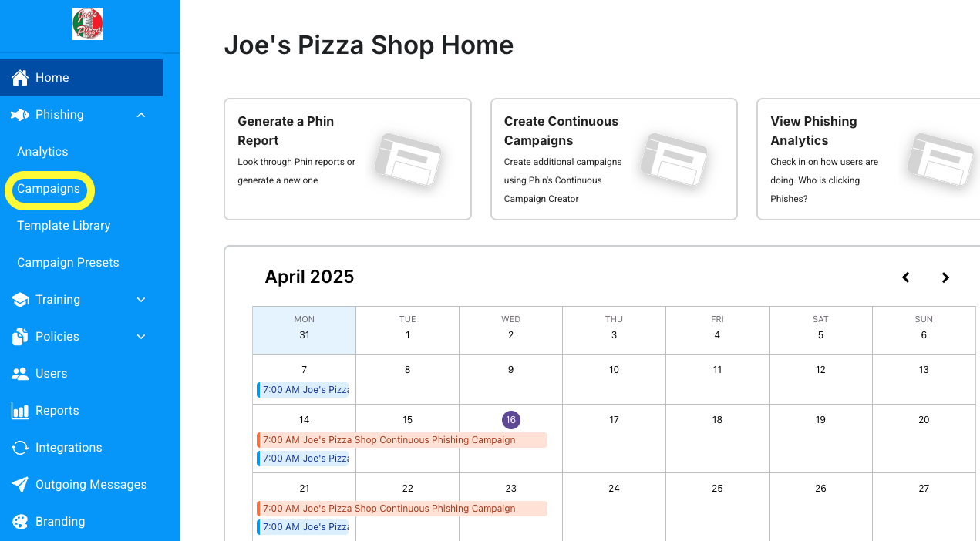Open the Create Continuous Campaigns card
Screen dimensions: 980x541
click(614, 159)
